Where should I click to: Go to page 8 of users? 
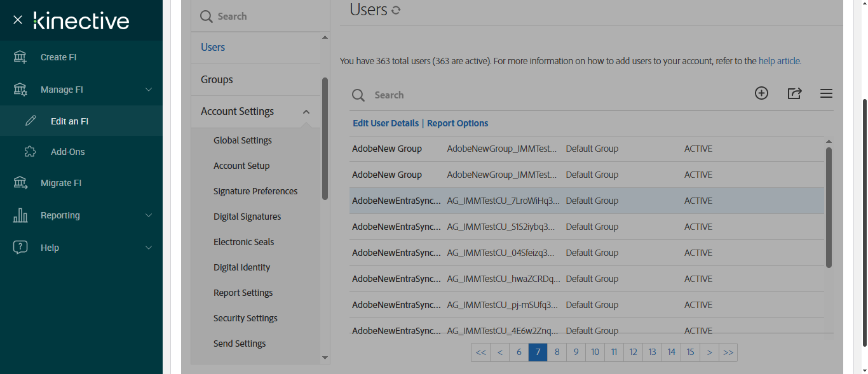tap(557, 352)
